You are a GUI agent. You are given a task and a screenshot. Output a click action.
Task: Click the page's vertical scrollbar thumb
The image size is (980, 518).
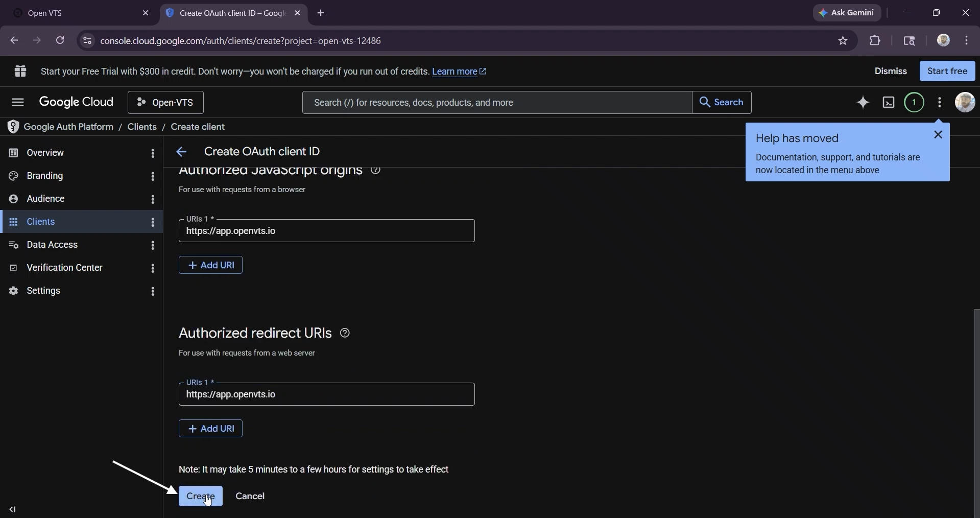(x=976, y=413)
